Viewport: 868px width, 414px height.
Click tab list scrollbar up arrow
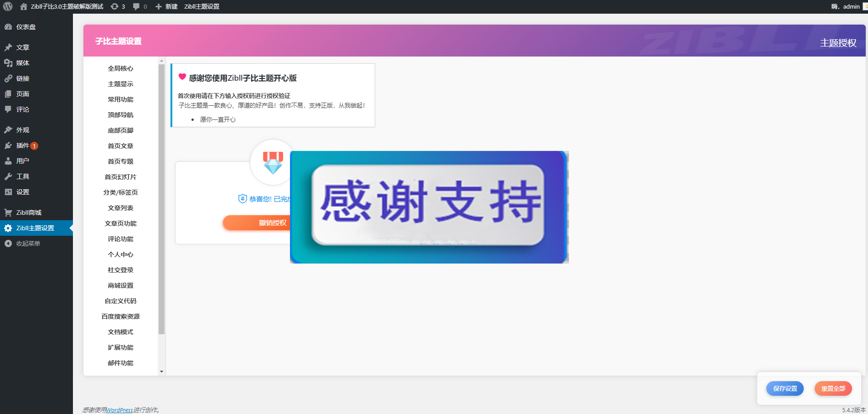click(161, 61)
